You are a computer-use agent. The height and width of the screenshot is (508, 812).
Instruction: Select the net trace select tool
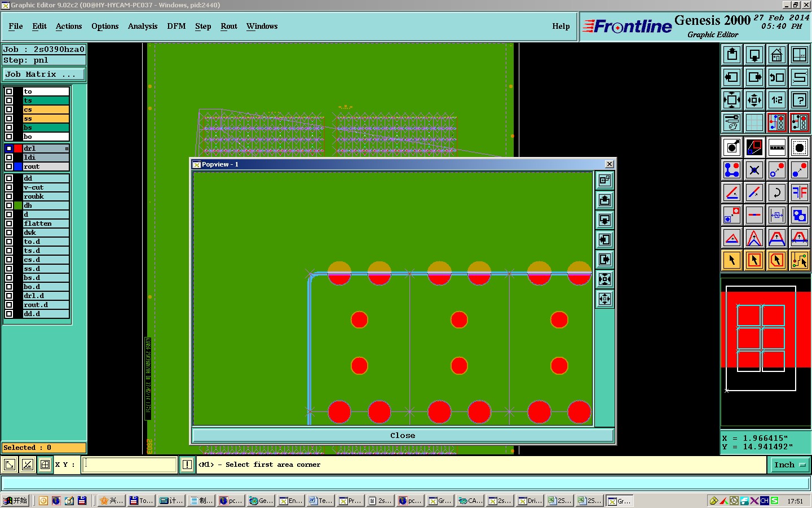[800, 260]
